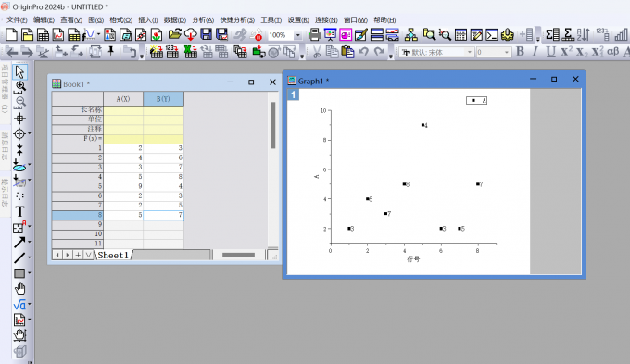
Task: Open the 文件(F) menu
Action: [17, 20]
